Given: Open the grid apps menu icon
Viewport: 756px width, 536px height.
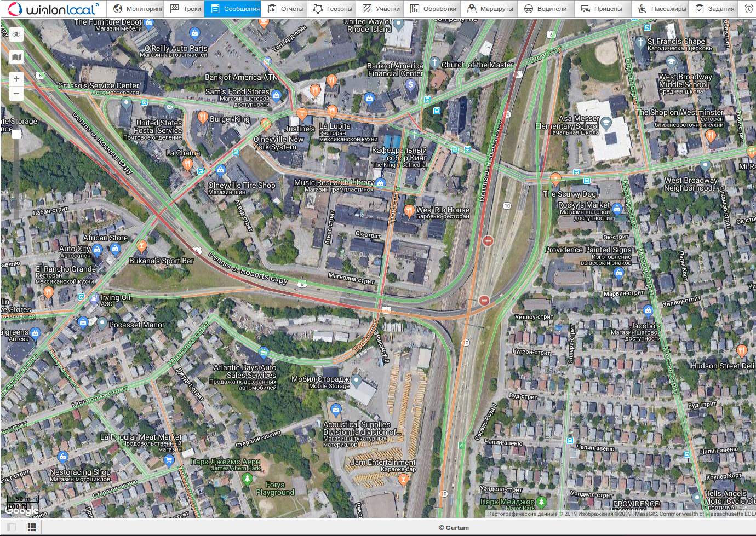Looking at the screenshot, I should 32,527.
